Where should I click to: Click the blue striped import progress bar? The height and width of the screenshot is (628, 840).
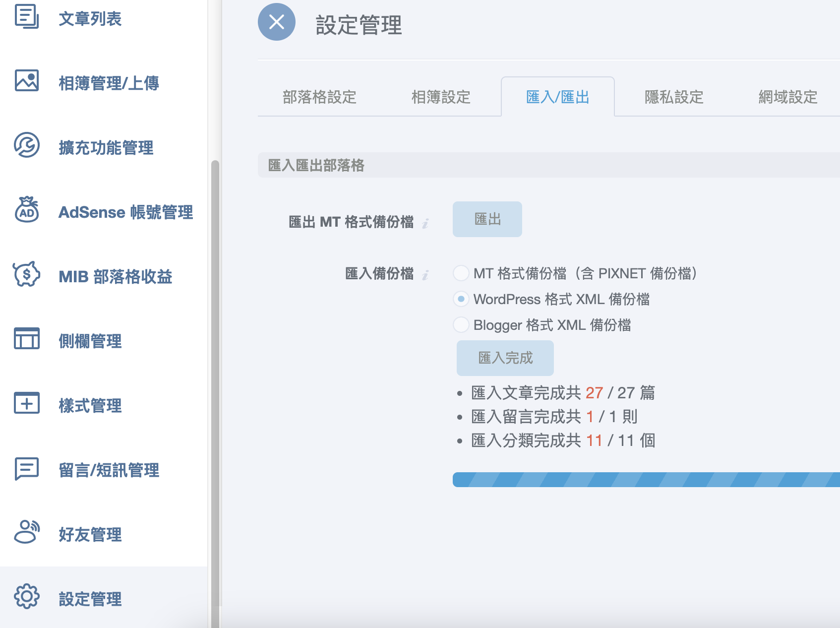(646, 480)
